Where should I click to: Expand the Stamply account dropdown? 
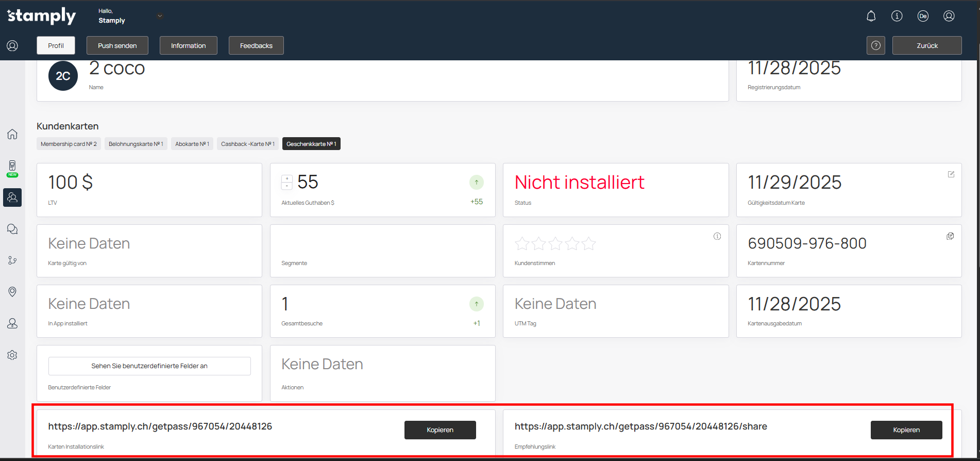[160, 16]
